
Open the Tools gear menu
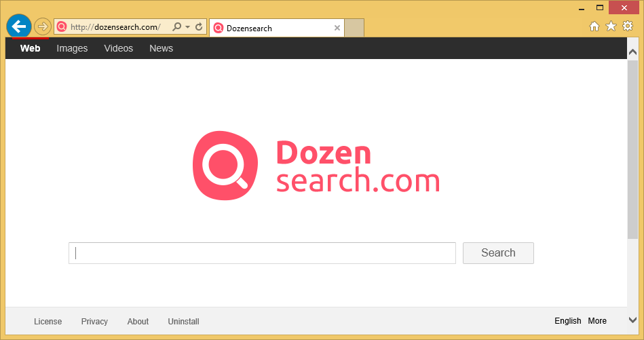tap(628, 26)
